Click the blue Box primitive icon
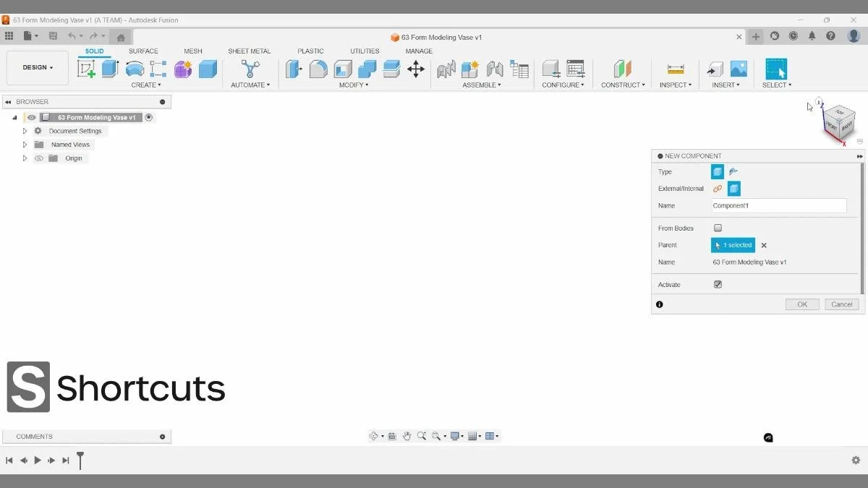This screenshot has height=488, width=868. (x=208, y=69)
